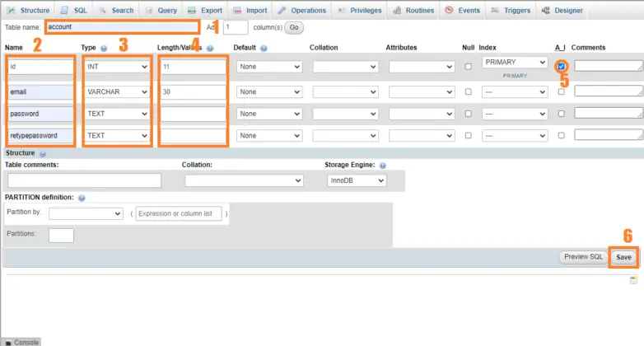This screenshot has height=346, width=644.
Task: Click the help icon next to Storage Engine
Action: coord(383,166)
